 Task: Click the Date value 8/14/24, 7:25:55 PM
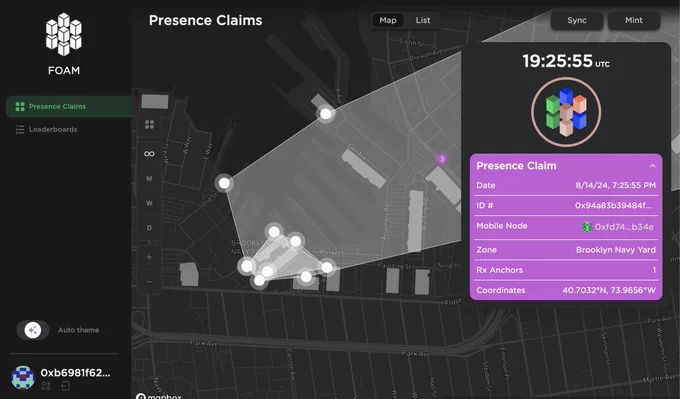[615, 186]
